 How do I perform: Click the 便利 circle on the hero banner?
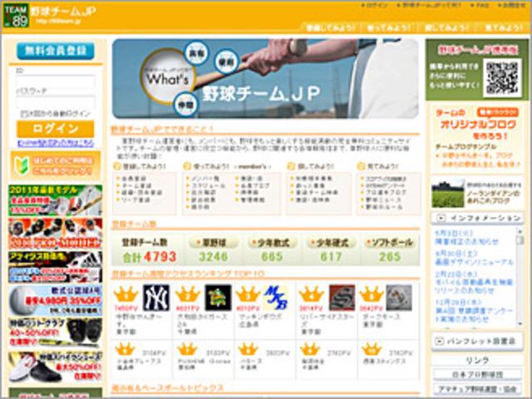pos(226,62)
